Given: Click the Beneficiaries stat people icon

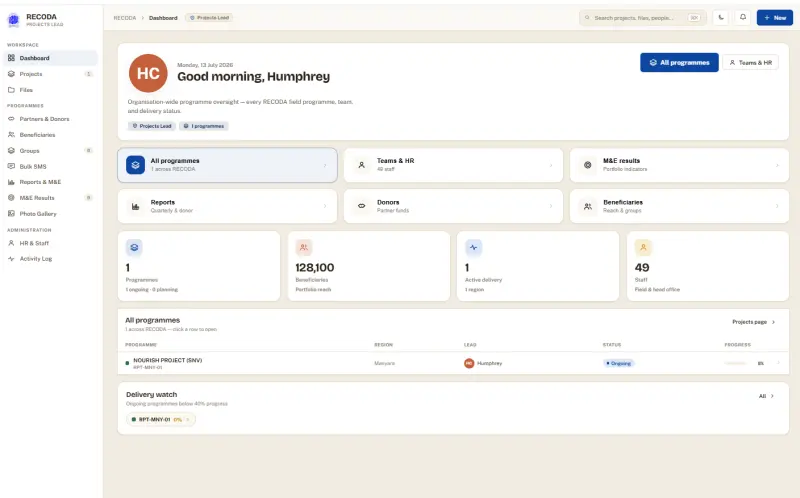Looking at the screenshot, I should coord(304,247).
